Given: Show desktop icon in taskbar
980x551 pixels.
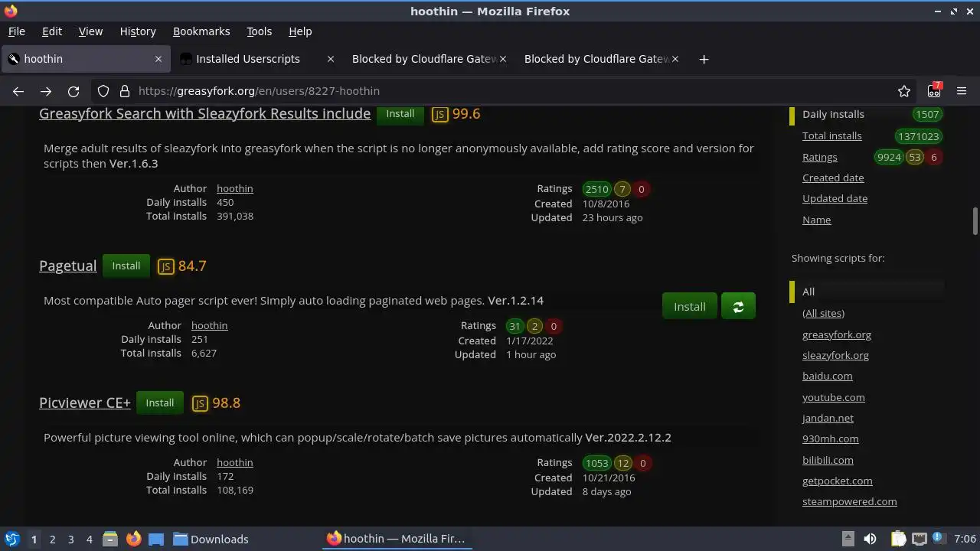Looking at the screenshot, I should [156, 539].
